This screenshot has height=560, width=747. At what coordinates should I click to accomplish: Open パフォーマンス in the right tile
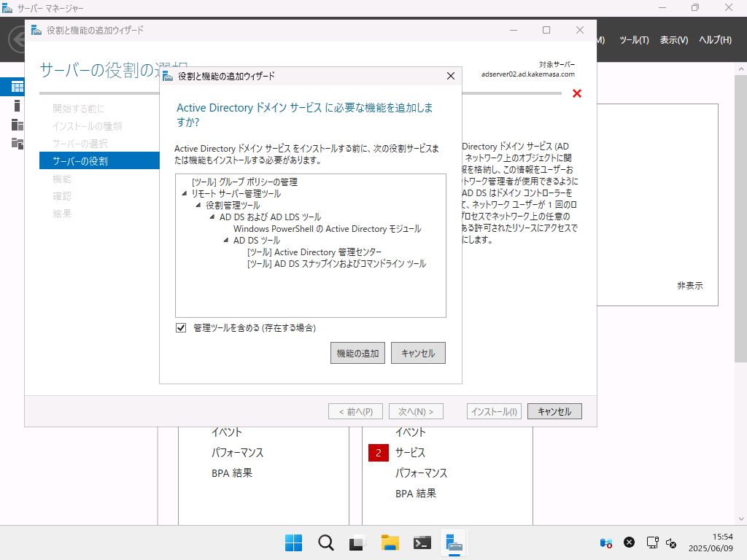[x=421, y=473]
